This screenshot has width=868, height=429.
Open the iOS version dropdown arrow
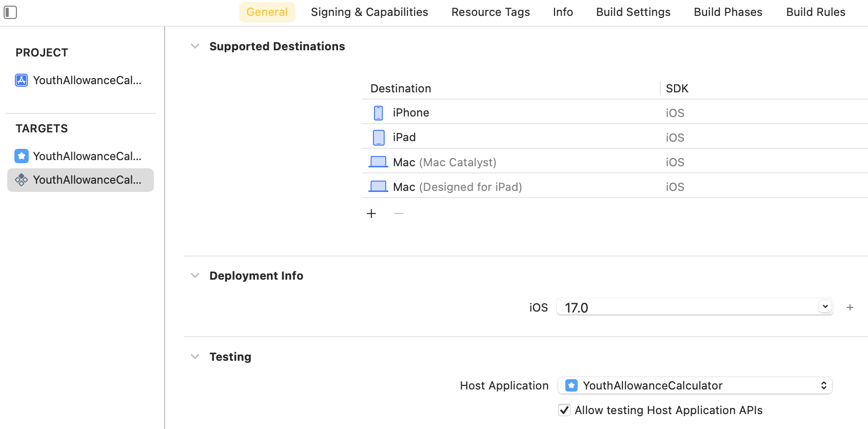point(825,306)
